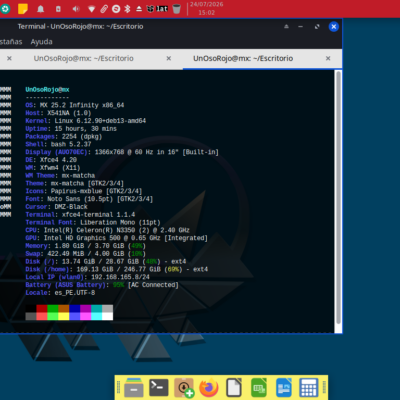
Task: Click the paperclip clipboard manager icon
Action: click(x=104, y=9)
